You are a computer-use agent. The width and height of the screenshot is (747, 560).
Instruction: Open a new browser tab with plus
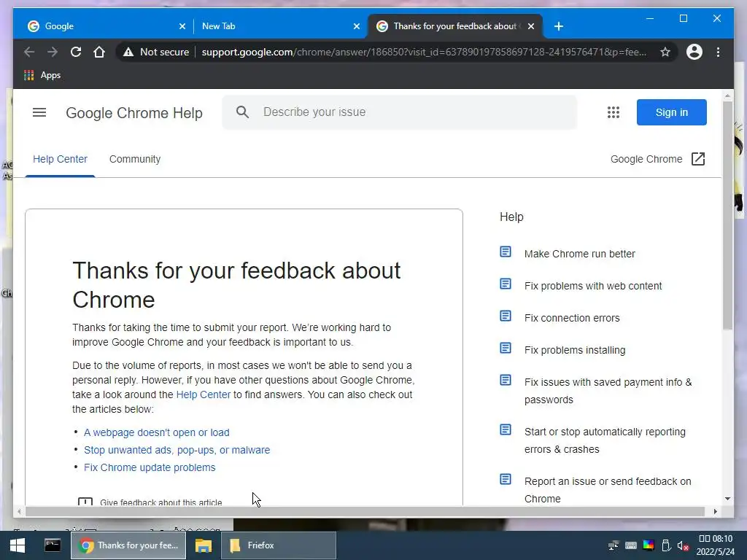pyautogui.click(x=559, y=26)
